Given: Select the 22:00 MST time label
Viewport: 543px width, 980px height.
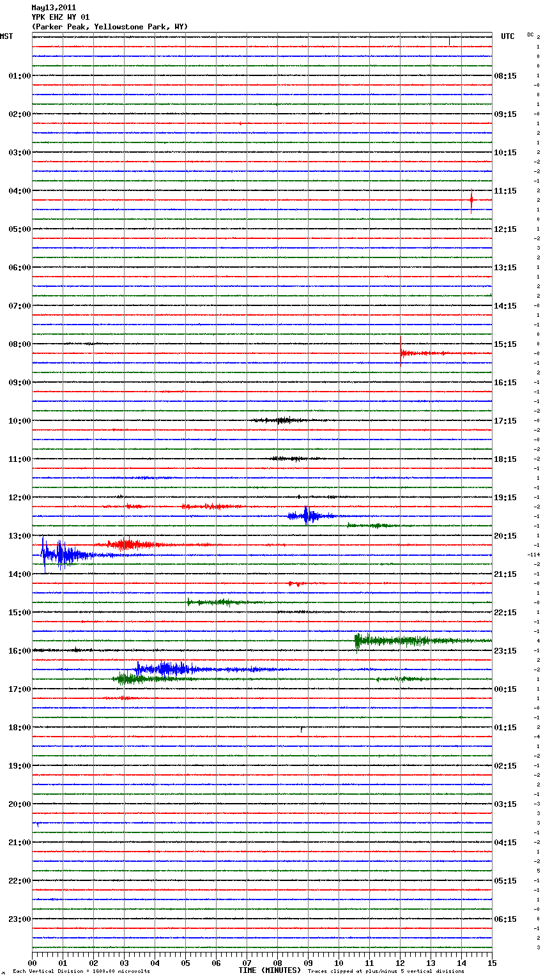Looking at the screenshot, I should tap(20, 881).
